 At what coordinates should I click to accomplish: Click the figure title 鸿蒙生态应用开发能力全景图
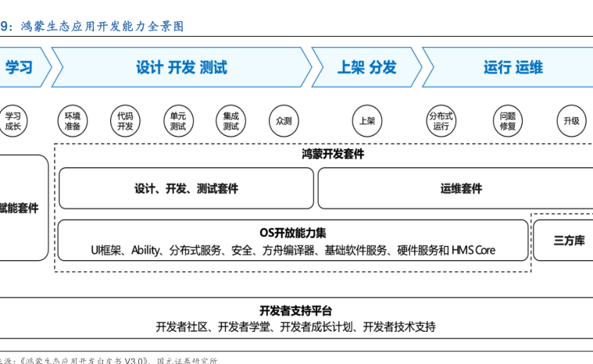click(102, 27)
